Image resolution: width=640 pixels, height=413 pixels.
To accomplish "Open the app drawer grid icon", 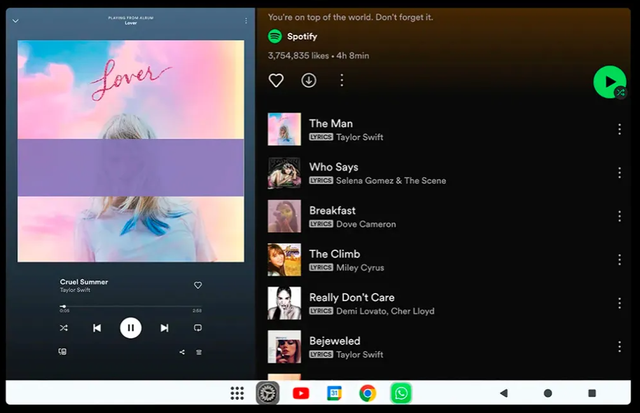I will click(237, 393).
